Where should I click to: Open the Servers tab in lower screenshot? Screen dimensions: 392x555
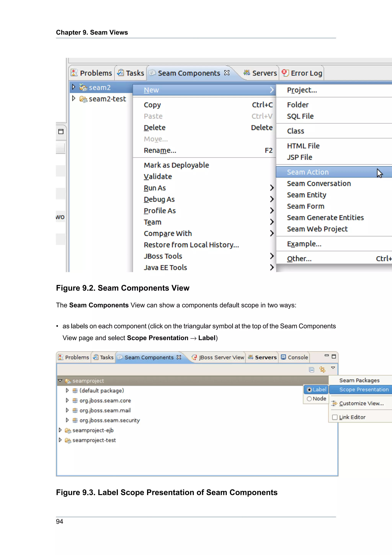coord(262,357)
